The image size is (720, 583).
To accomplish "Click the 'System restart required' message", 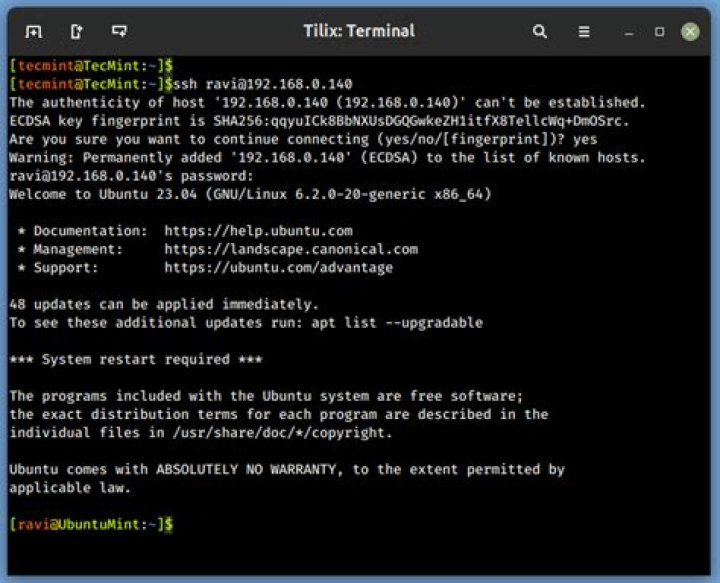I will 136,359.
